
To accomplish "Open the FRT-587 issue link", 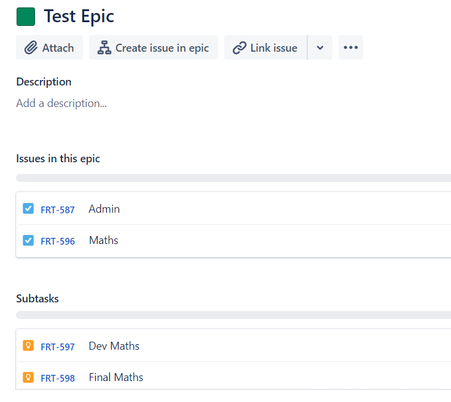I will pos(58,210).
